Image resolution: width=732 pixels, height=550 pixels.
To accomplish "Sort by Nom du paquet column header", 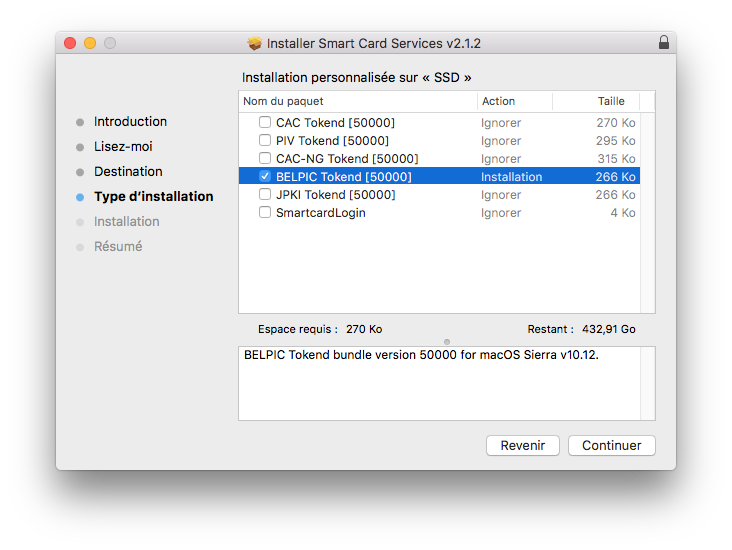I will coord(358,101).
